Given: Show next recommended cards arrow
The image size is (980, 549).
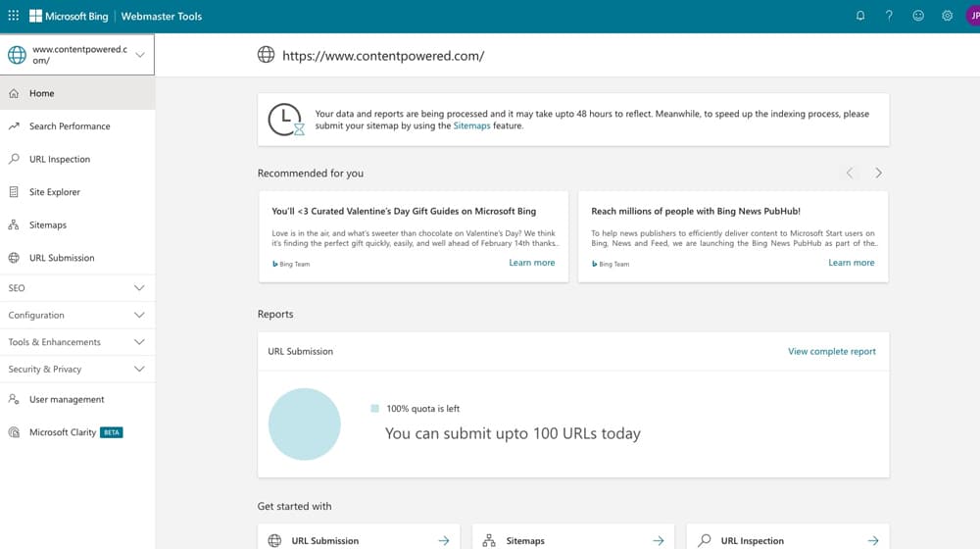Looking at the screenshot, I should point(878,173).
